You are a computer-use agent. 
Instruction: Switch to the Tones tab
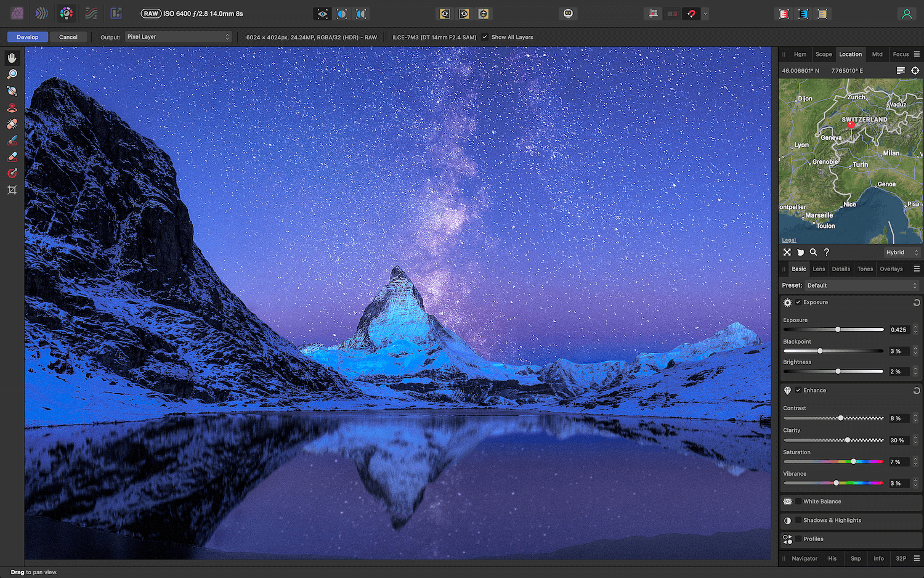pyautogui.click(x=865, y=269)
